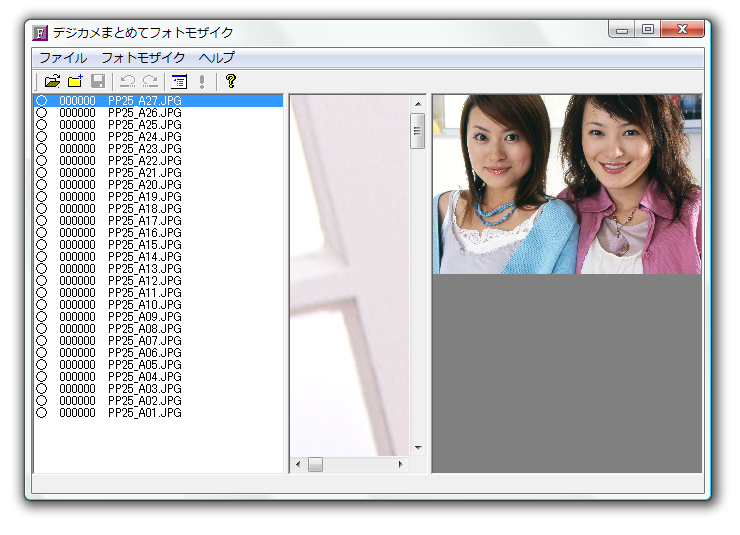Screen dimensions: 740x535
Task: Click the scroll down arrow in preview pane
Action: coord(418,448)
